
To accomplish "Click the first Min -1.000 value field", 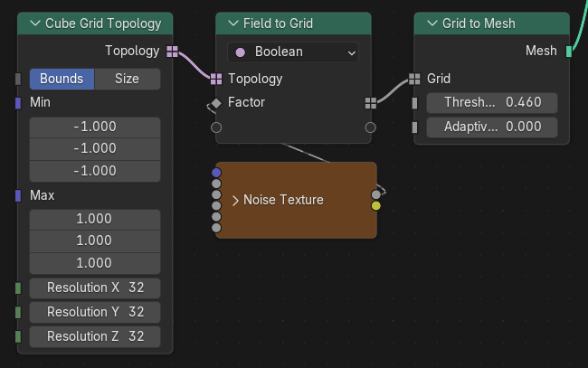I will [95, 127].
